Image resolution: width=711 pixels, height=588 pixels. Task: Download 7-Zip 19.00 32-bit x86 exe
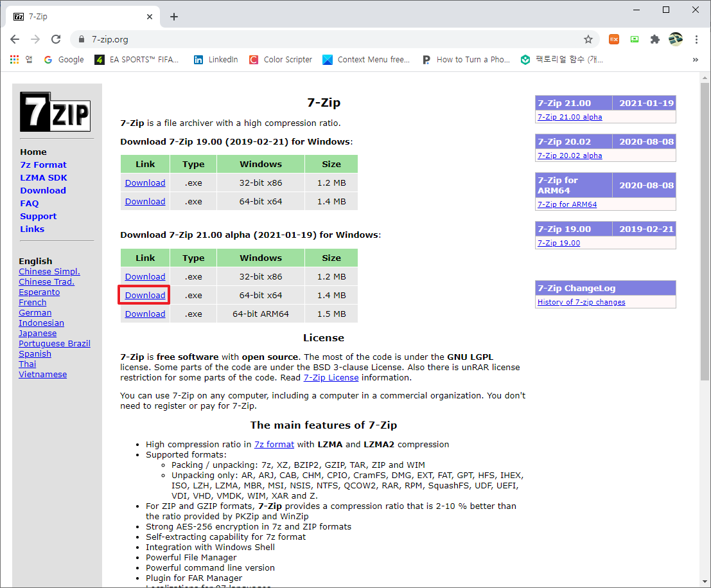[145, 183]
